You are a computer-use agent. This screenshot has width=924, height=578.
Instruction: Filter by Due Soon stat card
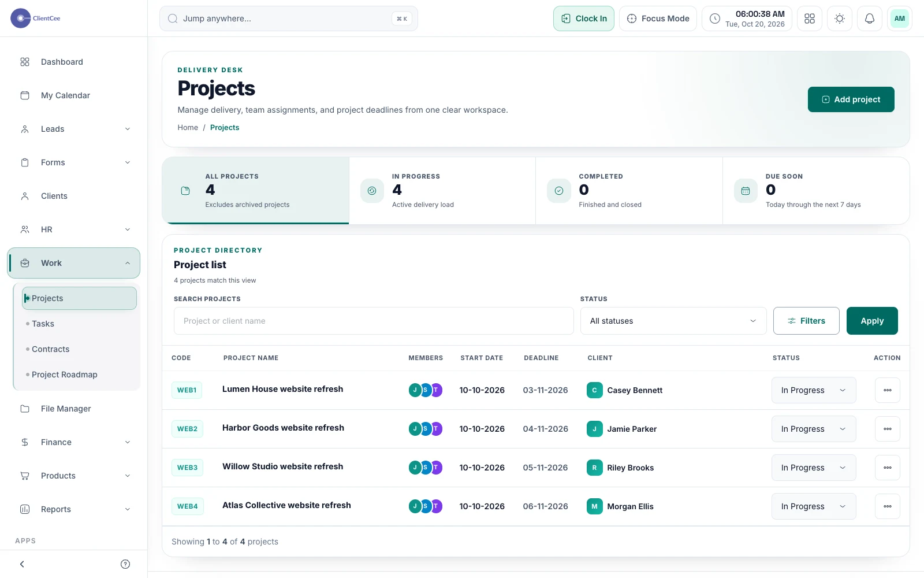(x=816, y=191)
